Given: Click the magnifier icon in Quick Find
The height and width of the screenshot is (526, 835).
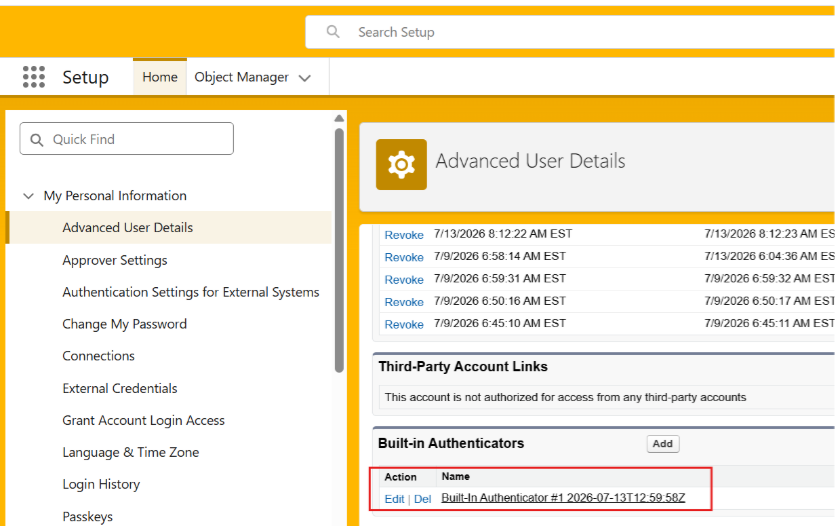Looking at the screenshot, I should [36, 139].
